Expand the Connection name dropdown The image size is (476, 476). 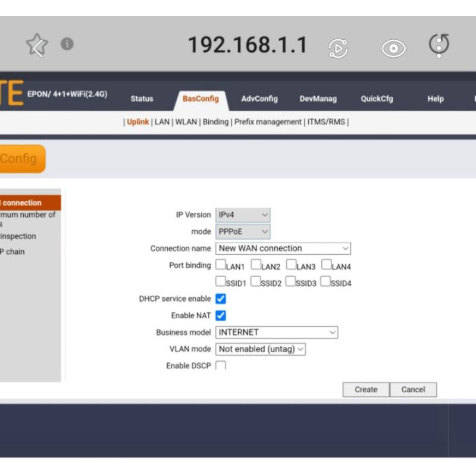(283, 248)
